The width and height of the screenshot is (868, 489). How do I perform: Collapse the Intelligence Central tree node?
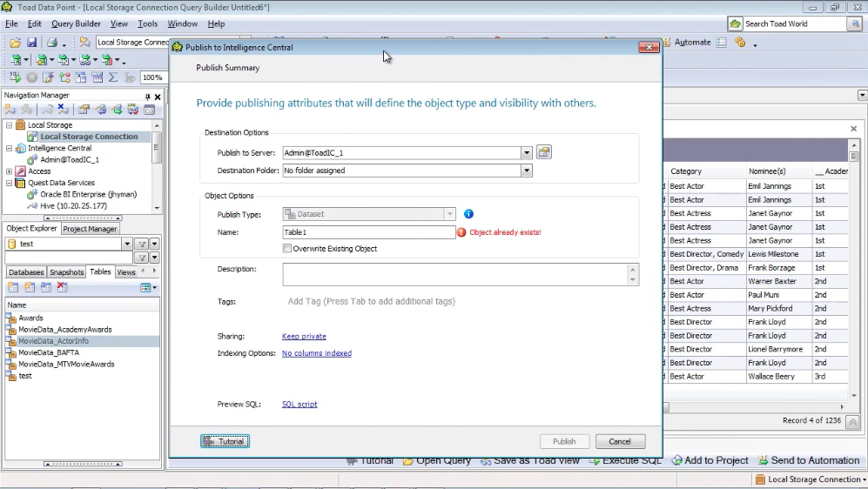[9, 148]
